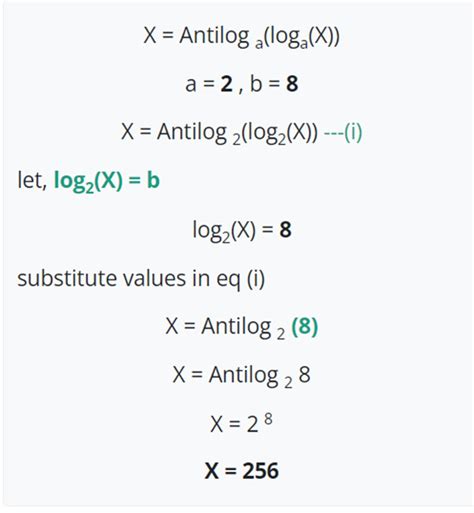
Task: Click the bold value 8 for b
Action: [x=292, y=84]
